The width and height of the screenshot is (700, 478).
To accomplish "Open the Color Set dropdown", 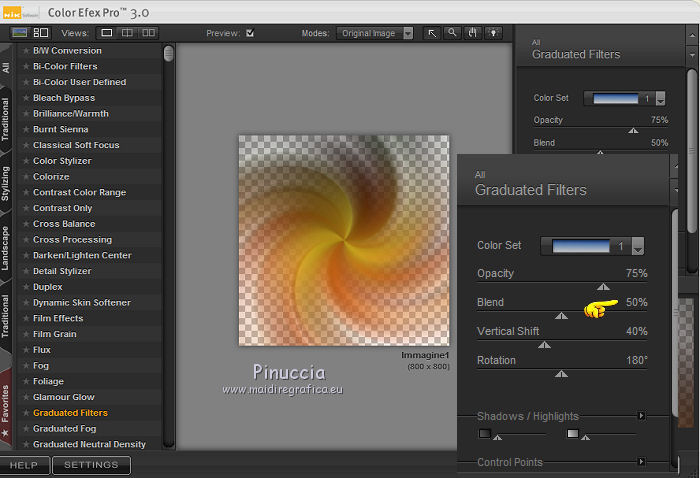I will 637,246.
